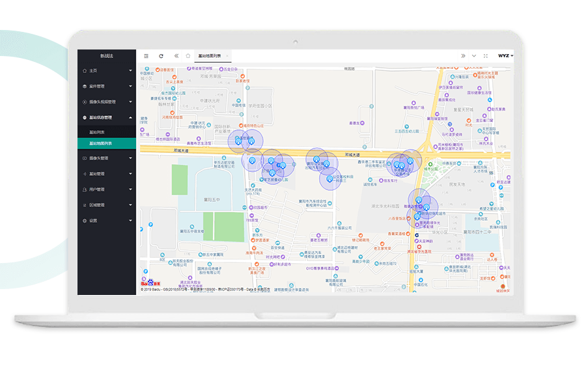Click the 中国电信 map marker
Viewport: 586px width, 392px height.
(239, 101)
